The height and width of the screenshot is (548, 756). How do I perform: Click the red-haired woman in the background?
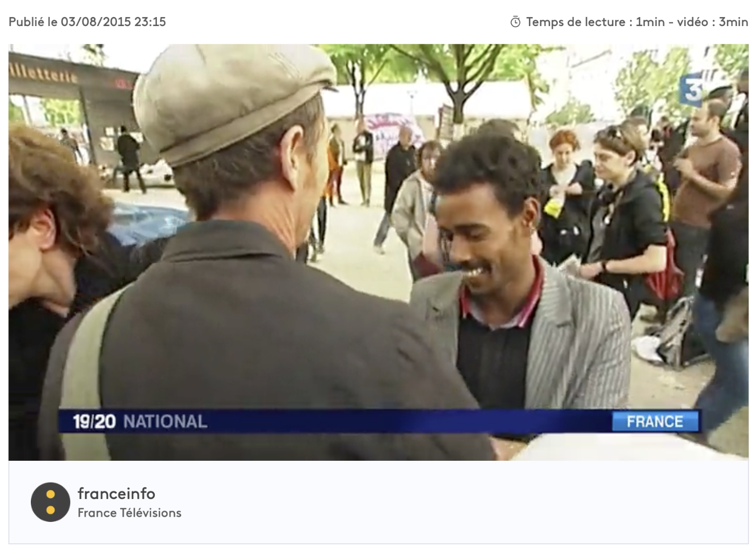tap(564, 181)
